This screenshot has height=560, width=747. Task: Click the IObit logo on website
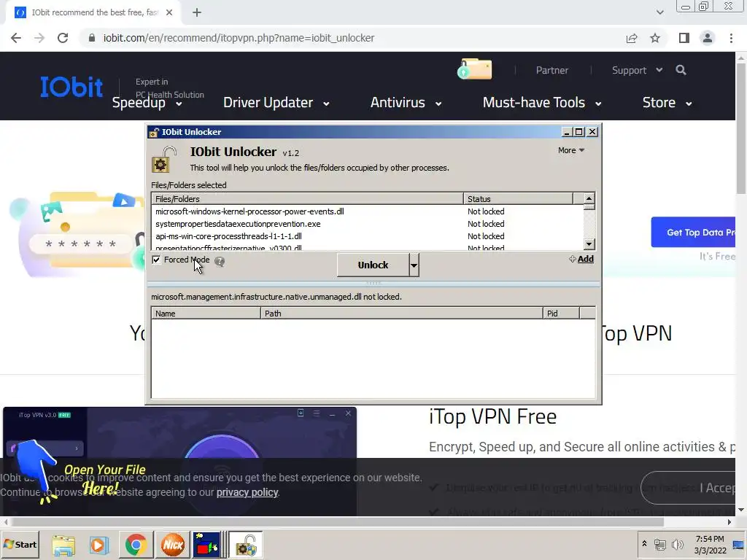(x=71, y=87)
